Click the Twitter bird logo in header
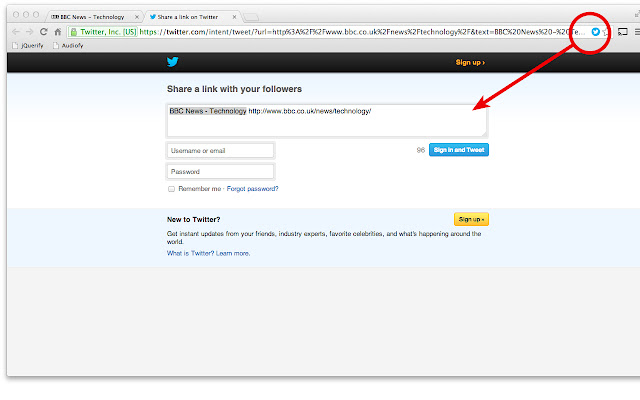The image size is (640, 400). click(x=172, y=62)
